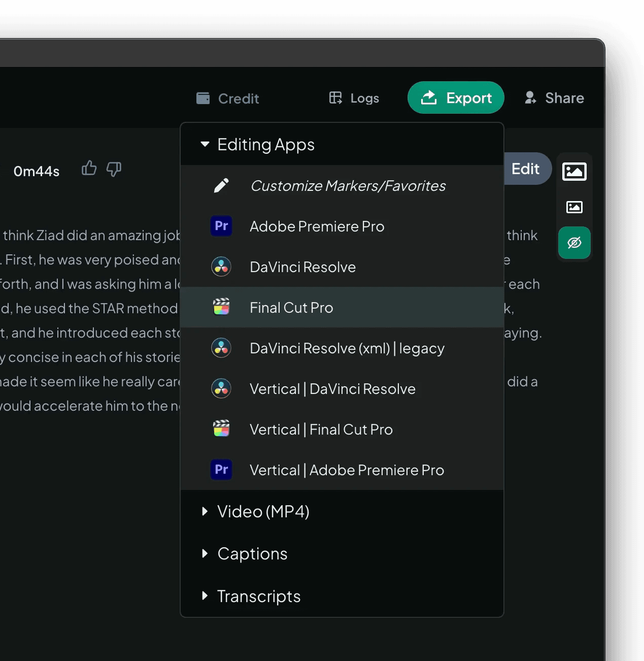Select Vertical | DaVinci Resolve
Image resolution: width=644 pixels, height=661 pixels.
pos(342,388)
